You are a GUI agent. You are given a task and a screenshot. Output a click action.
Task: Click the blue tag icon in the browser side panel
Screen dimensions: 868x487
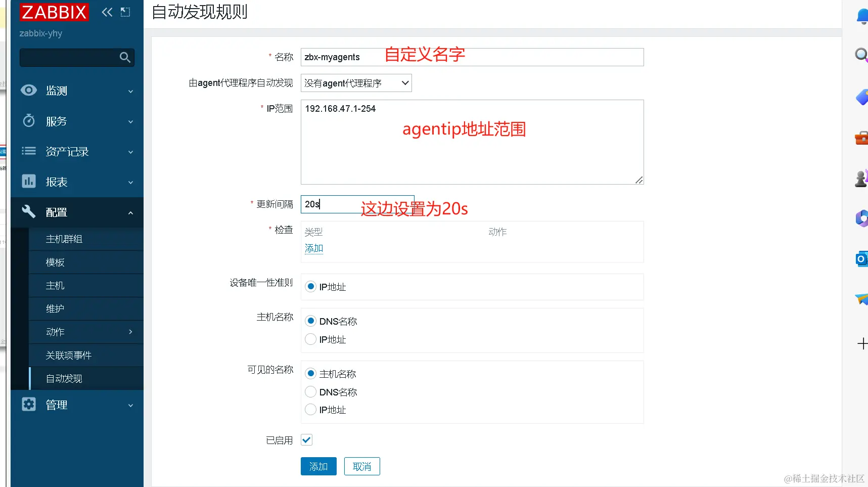click(x=861, y=97)
